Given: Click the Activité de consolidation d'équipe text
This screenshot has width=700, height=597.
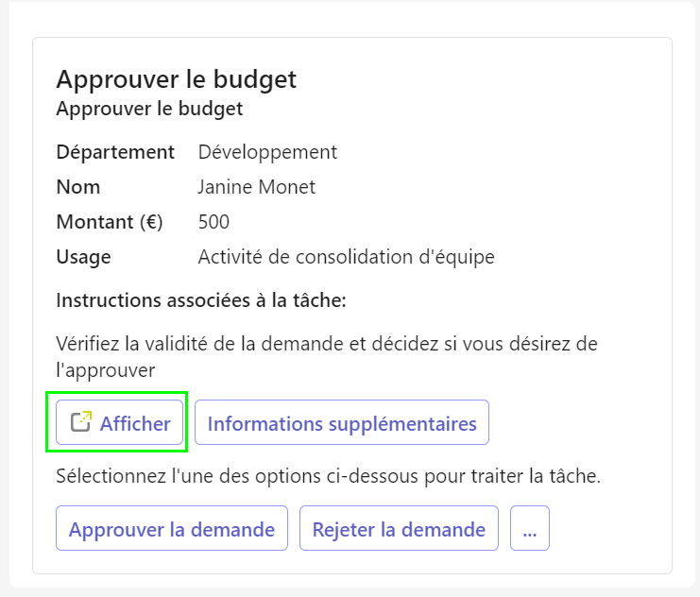Looking at the screenshot, I should point(347,257).
